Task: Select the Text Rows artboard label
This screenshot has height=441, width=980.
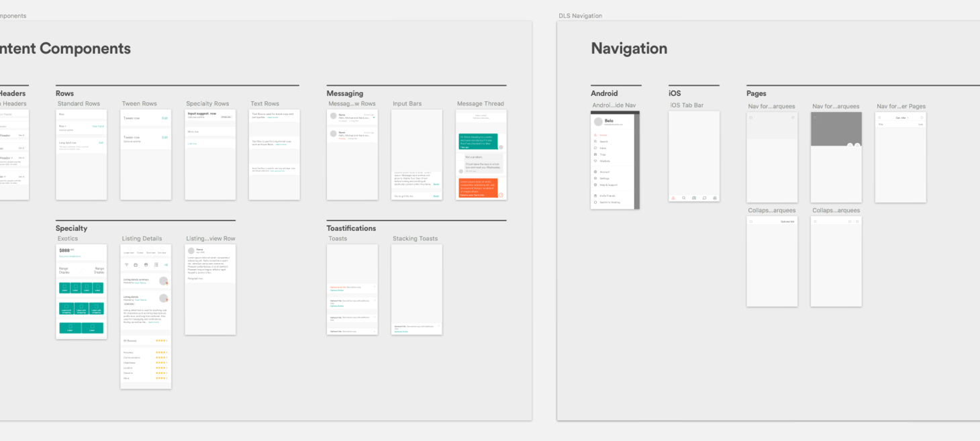Action: point(264,104)
